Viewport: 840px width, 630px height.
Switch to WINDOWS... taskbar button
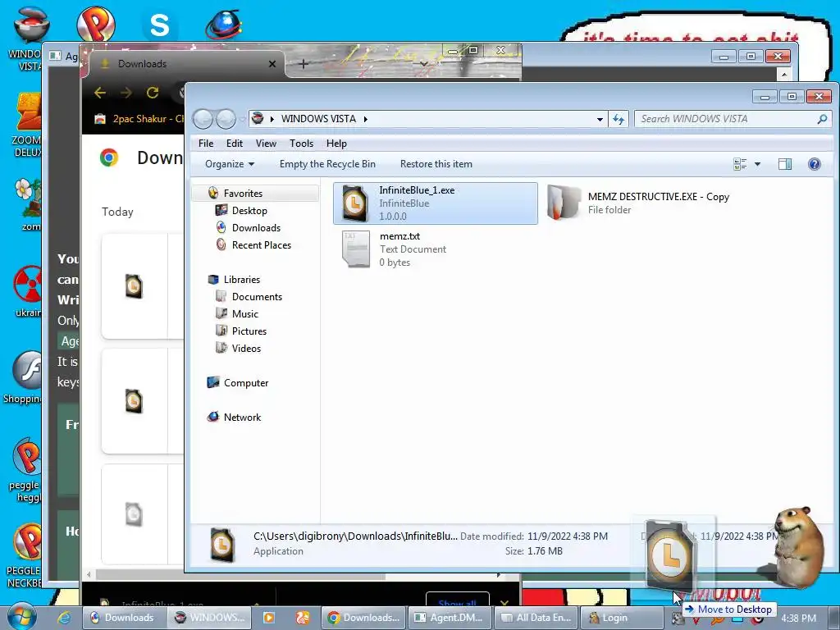(x=211, y=618)
